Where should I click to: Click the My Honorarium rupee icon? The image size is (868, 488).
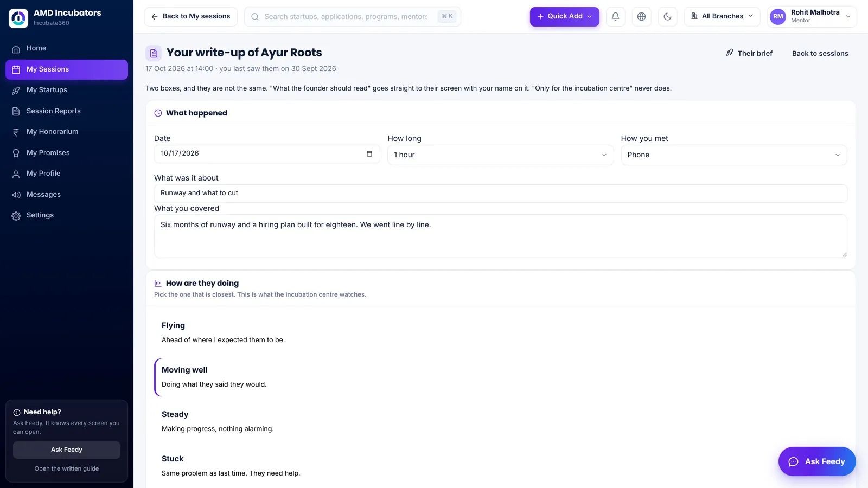(x=16, y=132)
